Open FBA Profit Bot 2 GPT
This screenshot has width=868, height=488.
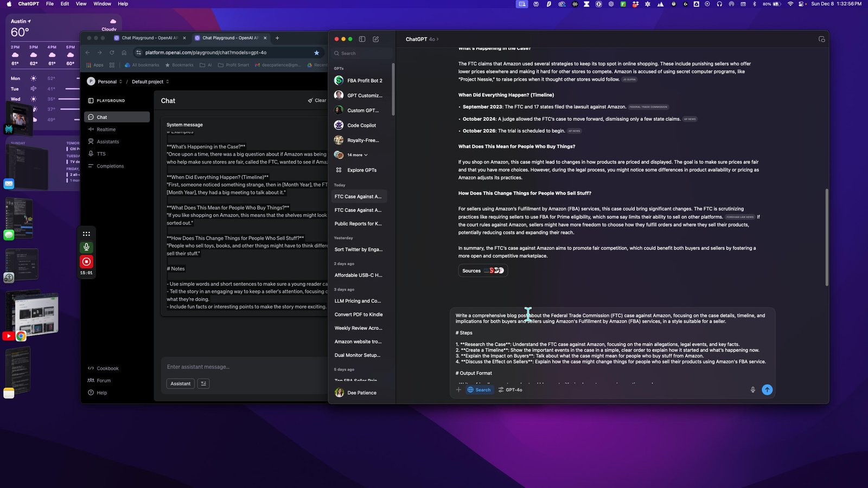coord(359,80)
